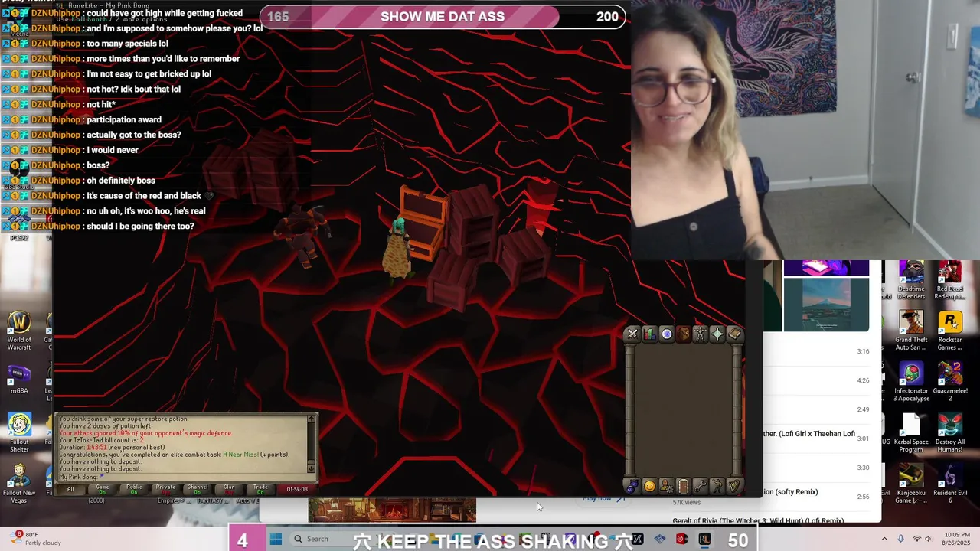Toggle the Game chat filter
980x551 pixels.
pos(102,489)
